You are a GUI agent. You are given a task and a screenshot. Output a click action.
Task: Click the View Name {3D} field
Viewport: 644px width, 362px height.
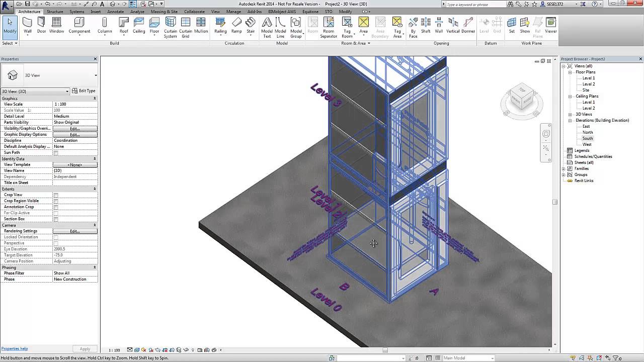tap(75, 171)
